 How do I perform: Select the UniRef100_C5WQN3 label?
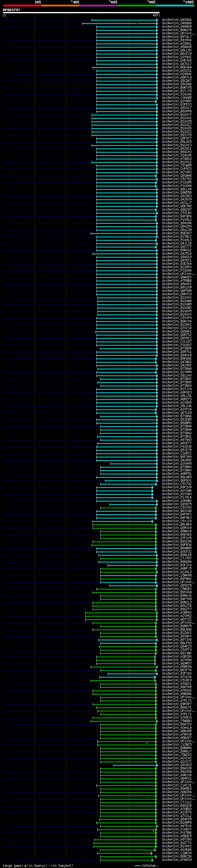(x=177, y=721)
